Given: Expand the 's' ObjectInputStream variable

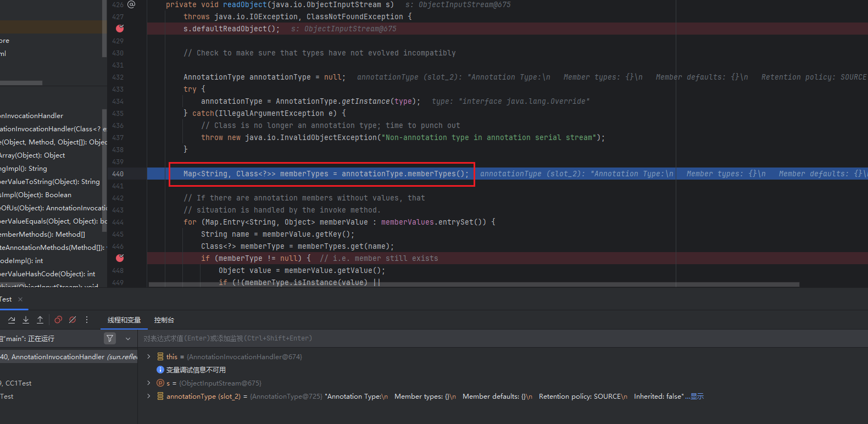Looking at the screenshot, I should click(148, 383).
